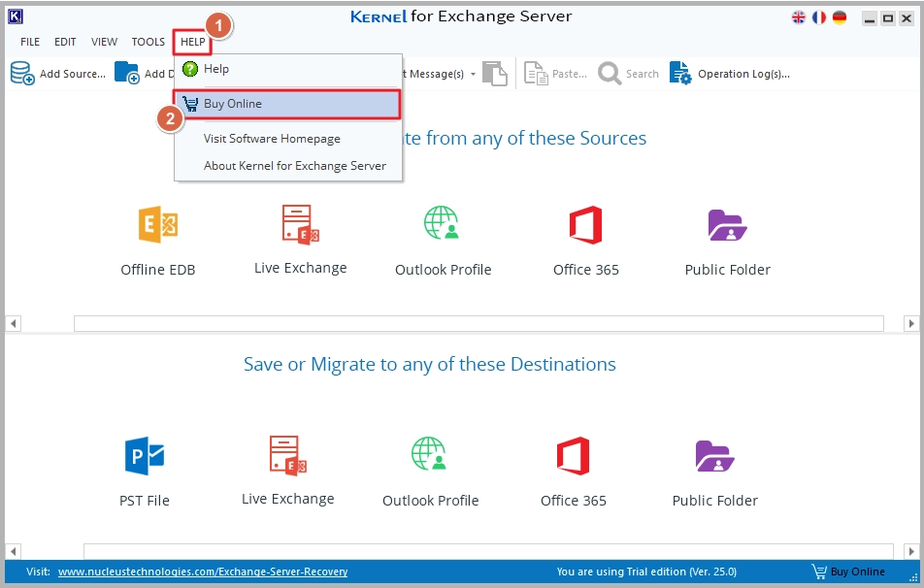This screenshot has height=588, width=924.
Task: Choose Office 365 destination icon
Action: click(x=573, y=455)
